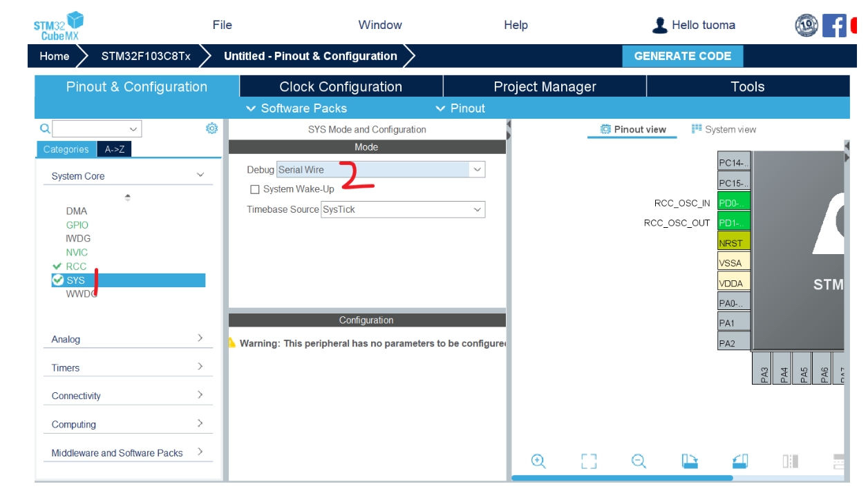This screenshot has height=502, width=868.
Task: Click the System view grid icon
Action: (697, 129)
